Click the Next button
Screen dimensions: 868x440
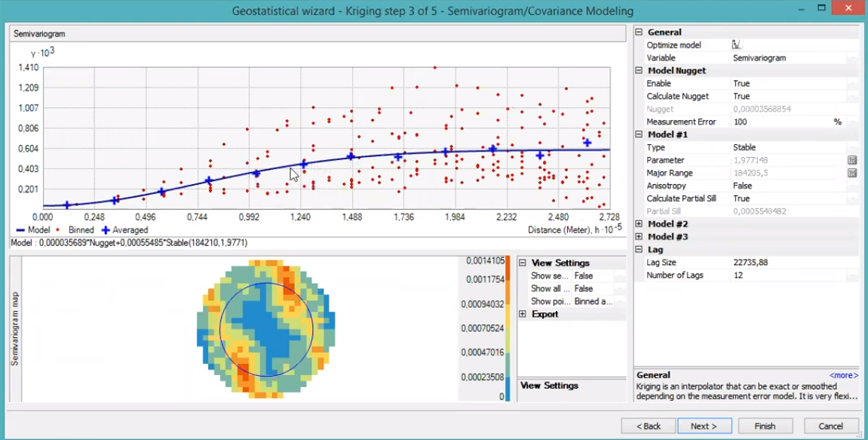coord(704,426)
